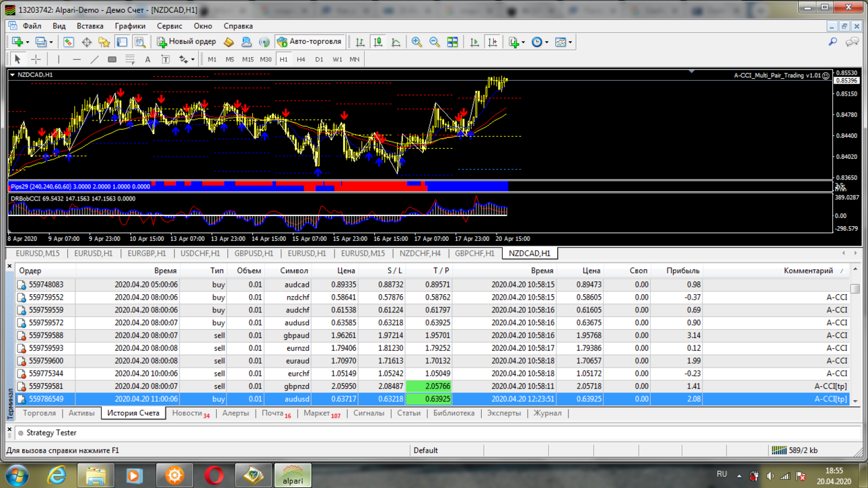Switch to the GBPUSD,H1 chart tab
Screen dimensions: 868x488
[x=254, y=254]
